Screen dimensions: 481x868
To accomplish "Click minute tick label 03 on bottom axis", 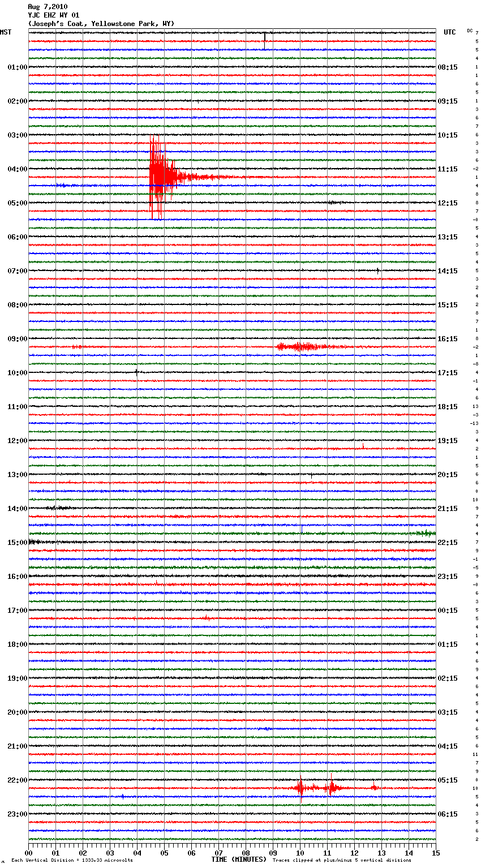I will (110, 853).
